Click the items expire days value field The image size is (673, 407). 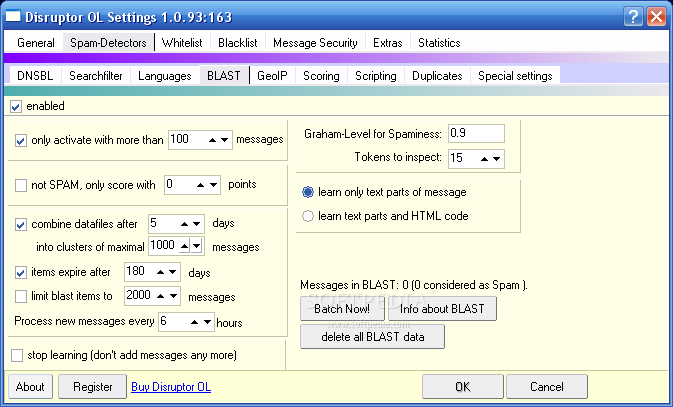[140, 272]
